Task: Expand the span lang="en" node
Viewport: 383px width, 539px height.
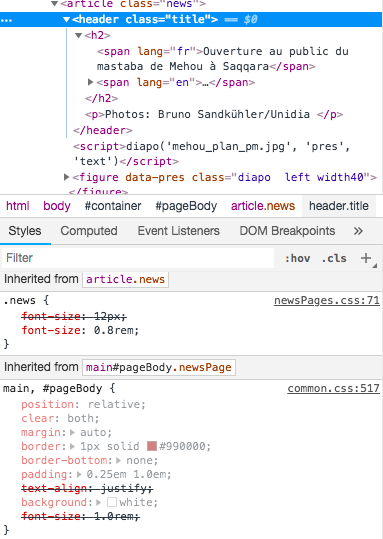Action: pos(90,82)
